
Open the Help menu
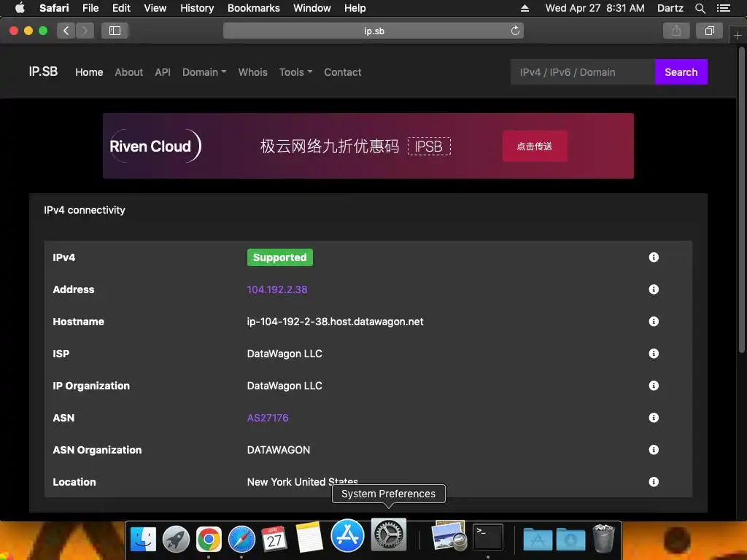point(355,8)
